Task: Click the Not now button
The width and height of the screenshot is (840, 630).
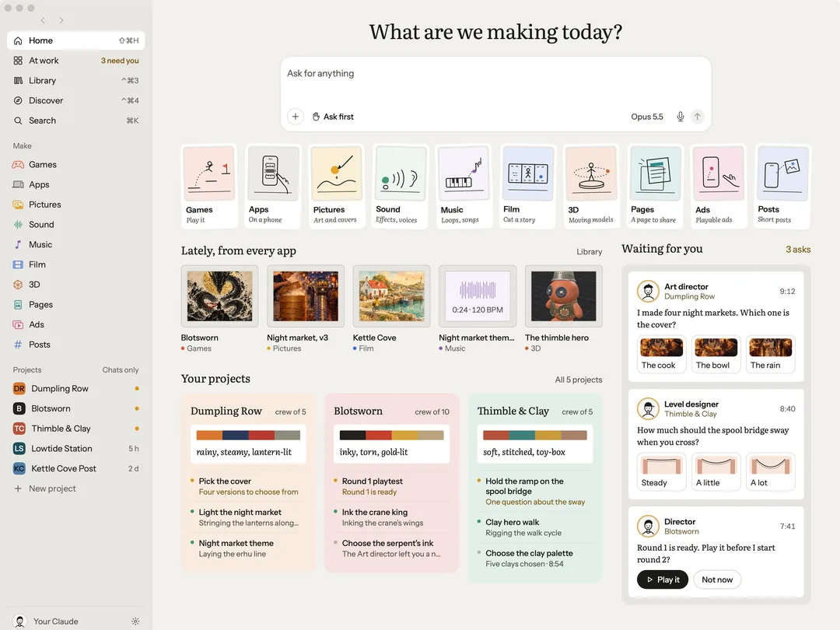Action: click(717, 579)
